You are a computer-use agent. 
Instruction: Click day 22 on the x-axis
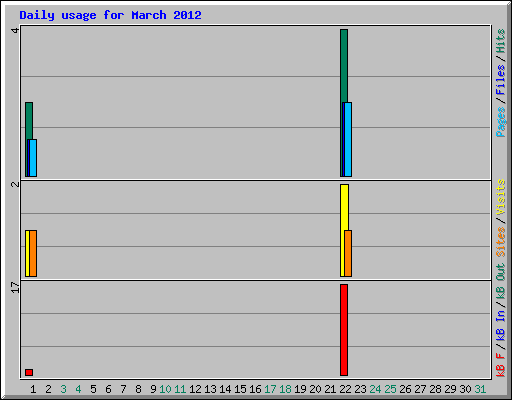[x=345, y=389]
